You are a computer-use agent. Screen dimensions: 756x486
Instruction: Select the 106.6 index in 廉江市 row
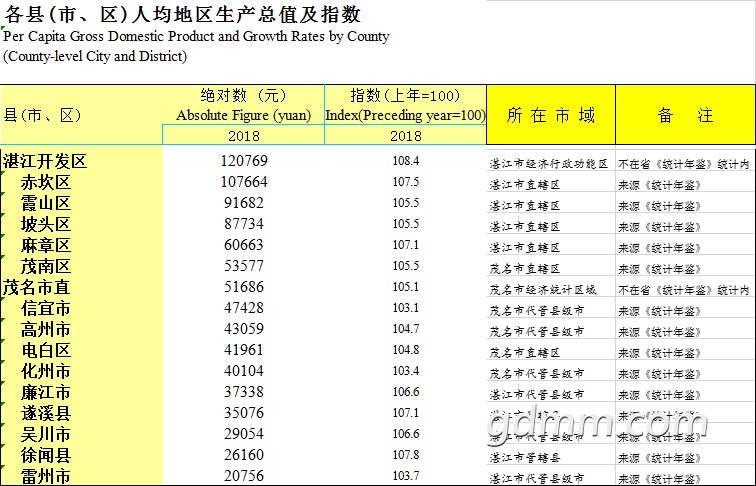(x=406, y=392)
